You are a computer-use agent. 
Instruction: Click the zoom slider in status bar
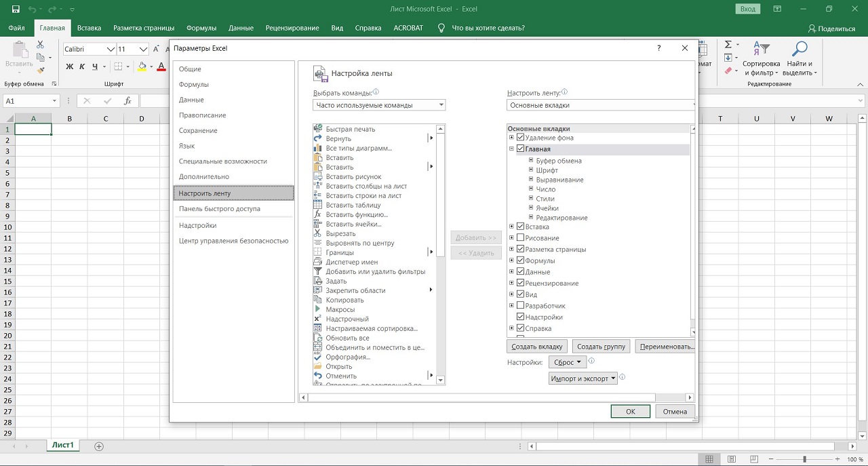click(x=804, y=459)
